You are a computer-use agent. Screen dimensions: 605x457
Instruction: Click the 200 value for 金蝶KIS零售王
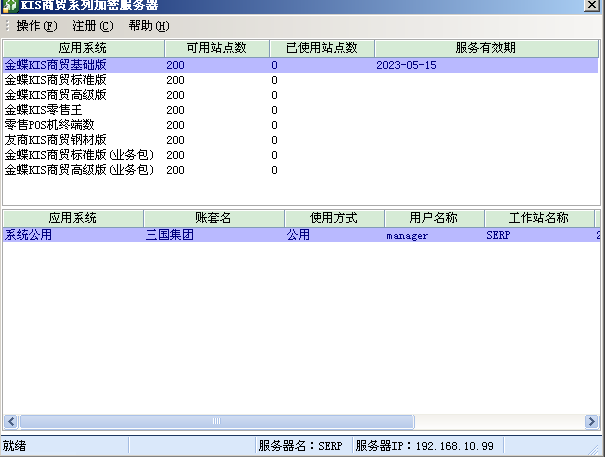(176, 110)
